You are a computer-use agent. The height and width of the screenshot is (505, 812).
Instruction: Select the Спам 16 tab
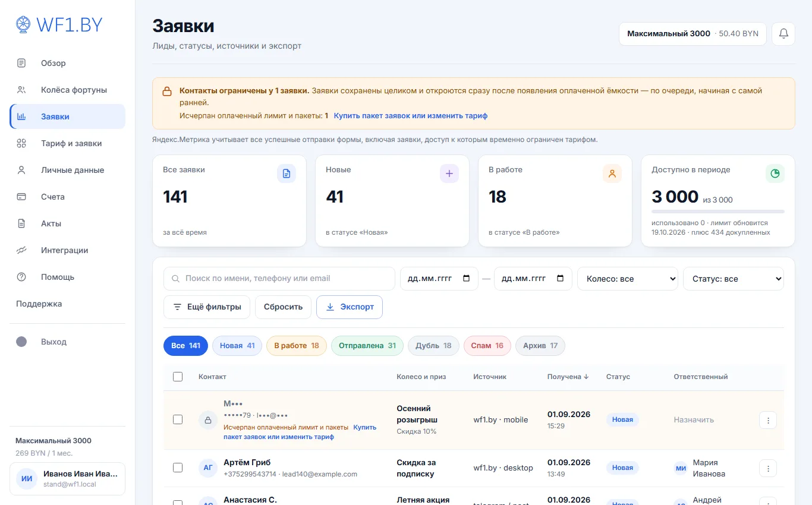[487, 346]
